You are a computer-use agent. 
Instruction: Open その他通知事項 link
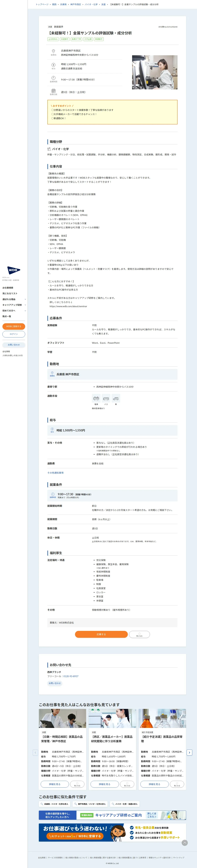click(x=55, y=473)
